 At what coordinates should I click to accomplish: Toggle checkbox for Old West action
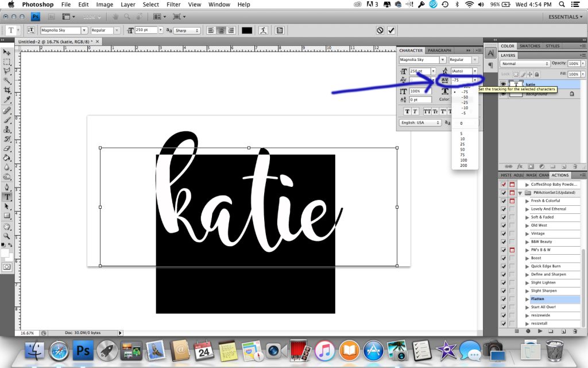(x=504, y=225)
